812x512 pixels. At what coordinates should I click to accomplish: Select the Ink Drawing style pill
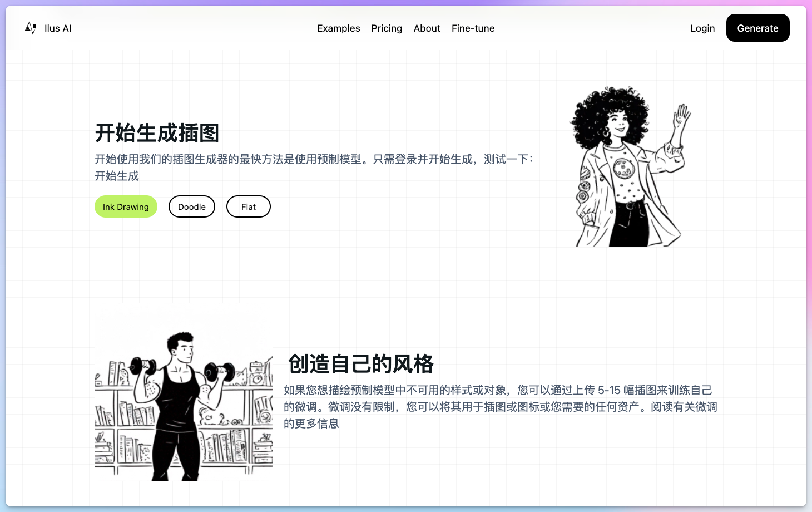point(126,206)
